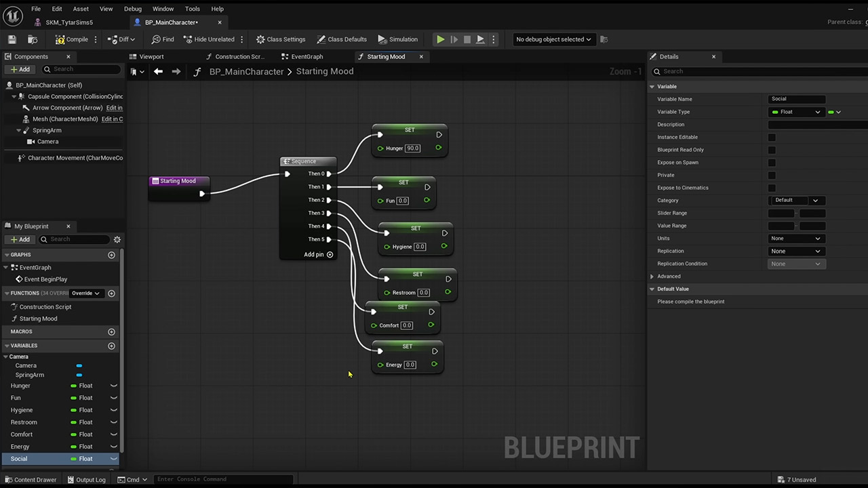Open the Variable Type Float dropdown
The height and width of the screenshot is (488, 868).
796,112
